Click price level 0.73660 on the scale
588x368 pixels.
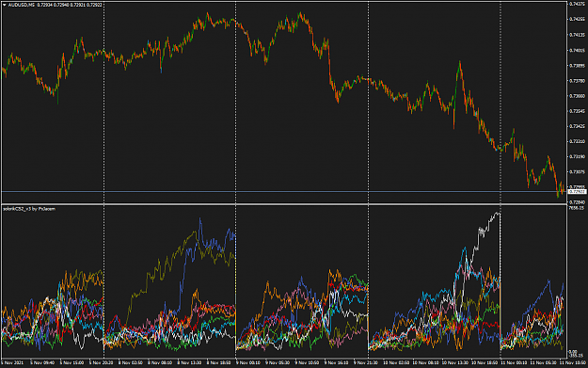click(578, 96)
